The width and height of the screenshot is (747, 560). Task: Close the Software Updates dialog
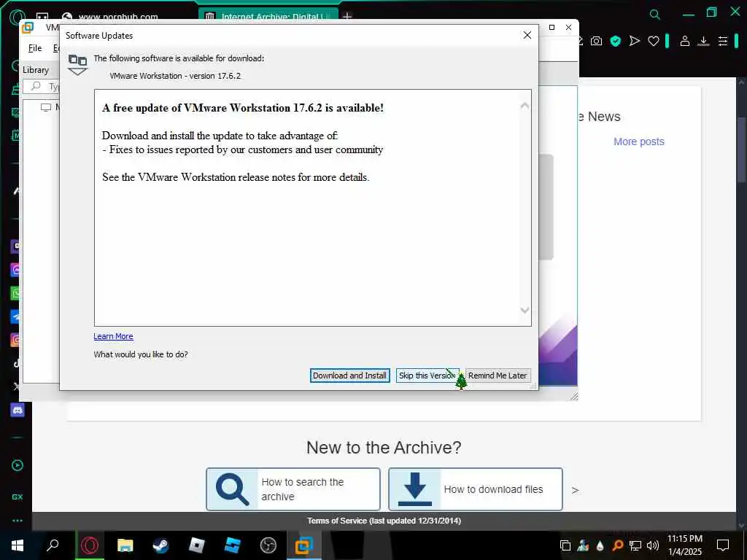[x=527, y=35]
